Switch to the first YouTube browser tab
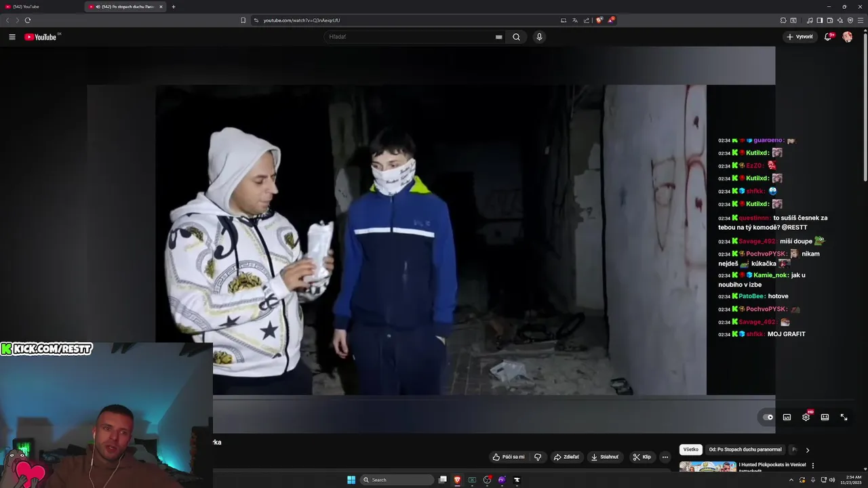The width and height of the screenshot is (868, 488). point(42,7)
